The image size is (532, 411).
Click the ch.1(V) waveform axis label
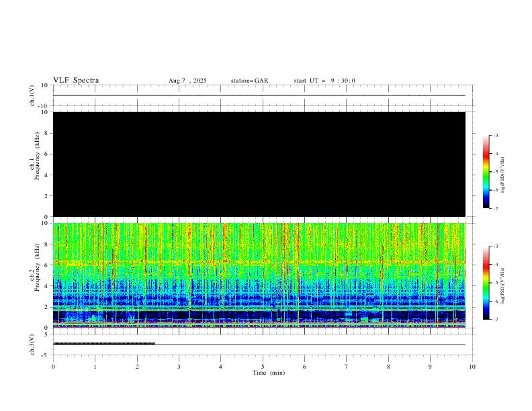[32, 95]
